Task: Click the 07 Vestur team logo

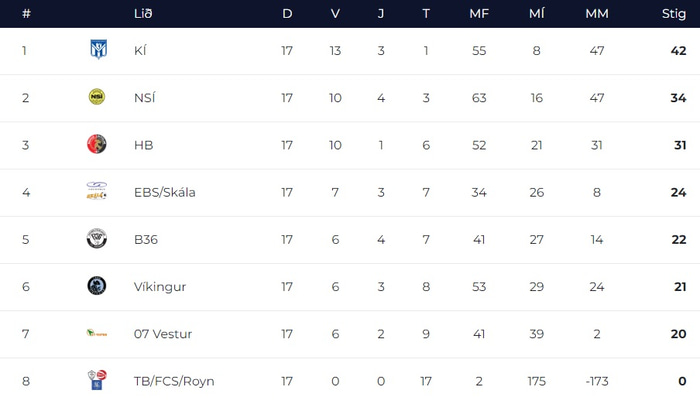Action: [x=97, y=333]
